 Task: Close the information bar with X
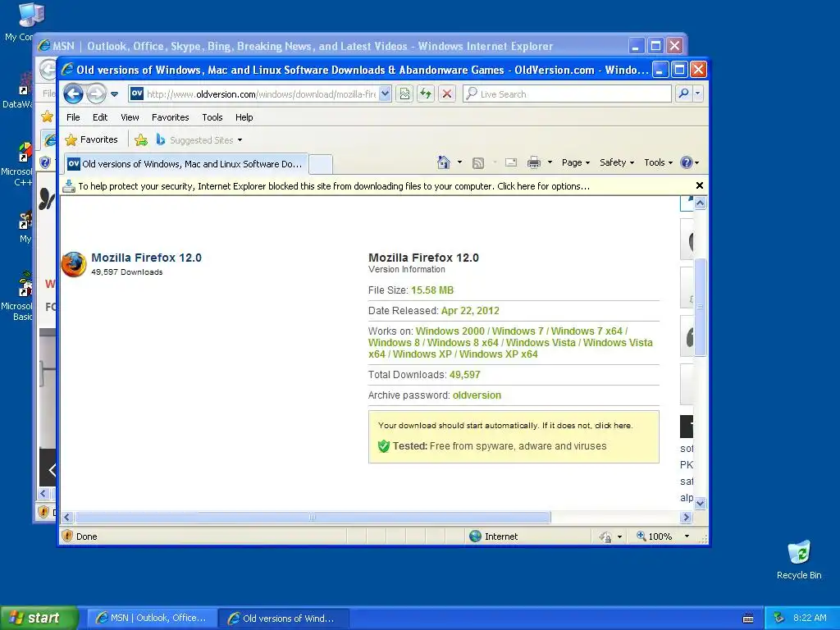pyautogui.click(x=699, y=185)
